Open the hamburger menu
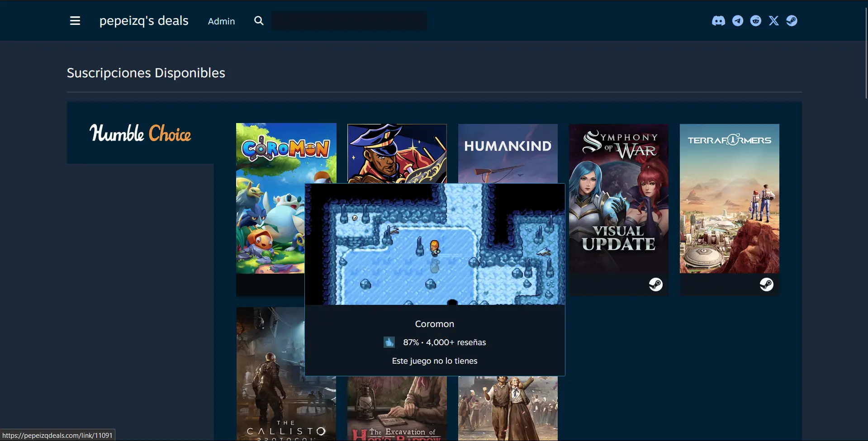This screenshot has width=868, height=441. coord(75,21)
